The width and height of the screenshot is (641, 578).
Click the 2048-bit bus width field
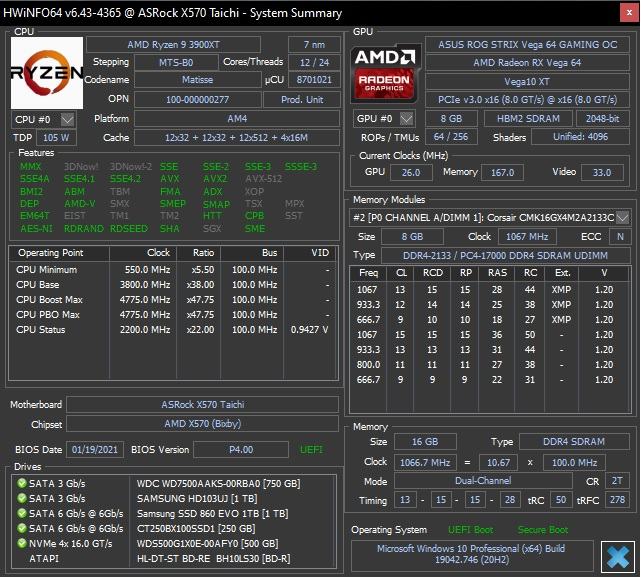click(602, 119)
